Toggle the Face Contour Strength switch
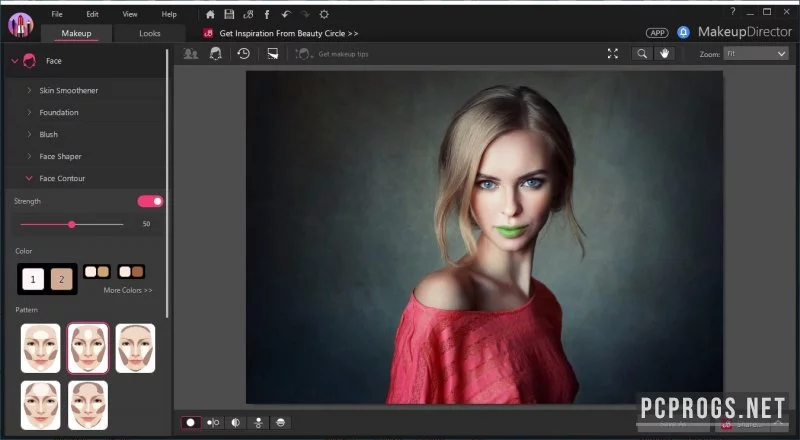The width and height of the screenshot is (800, 440). (150, 201)
